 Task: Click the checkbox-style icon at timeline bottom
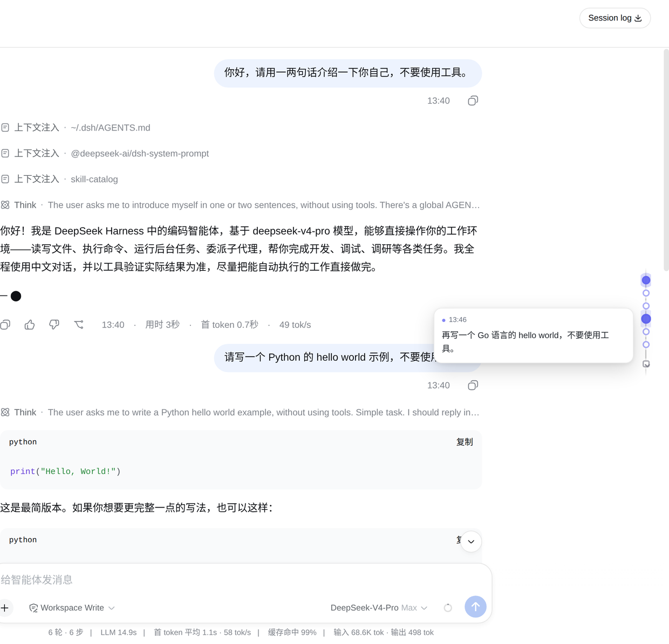[x=646, y=364]
